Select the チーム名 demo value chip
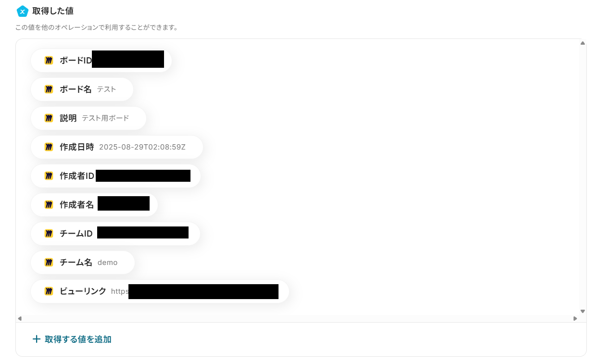This screenshot has width=595, height=364. [83, 263]
